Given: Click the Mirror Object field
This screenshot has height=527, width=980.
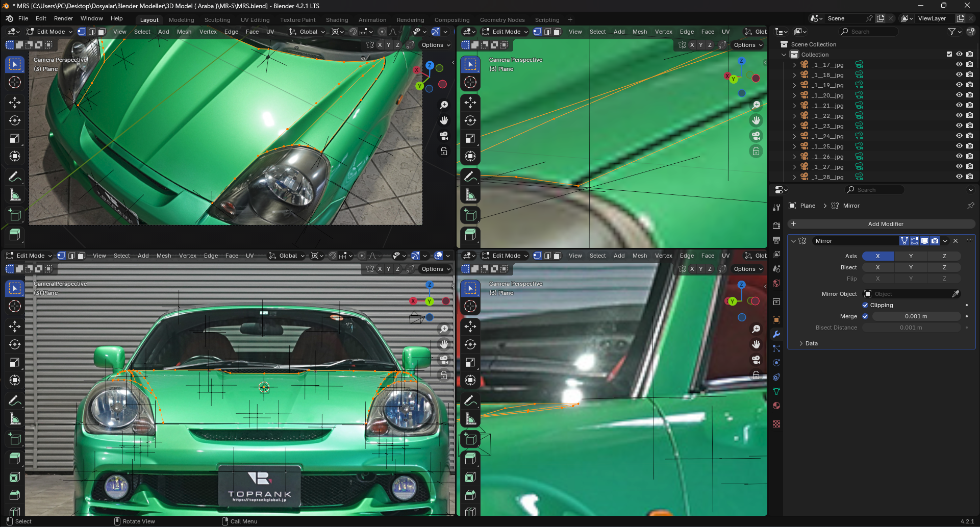Looking at the screenshot, I should (911, 294).
